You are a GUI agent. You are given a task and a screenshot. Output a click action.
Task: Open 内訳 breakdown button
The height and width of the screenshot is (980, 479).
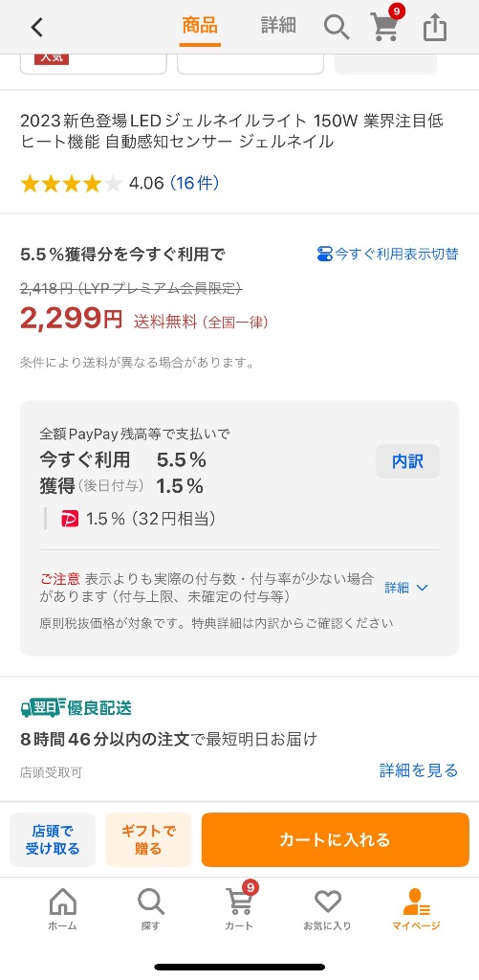coord(408,461)
